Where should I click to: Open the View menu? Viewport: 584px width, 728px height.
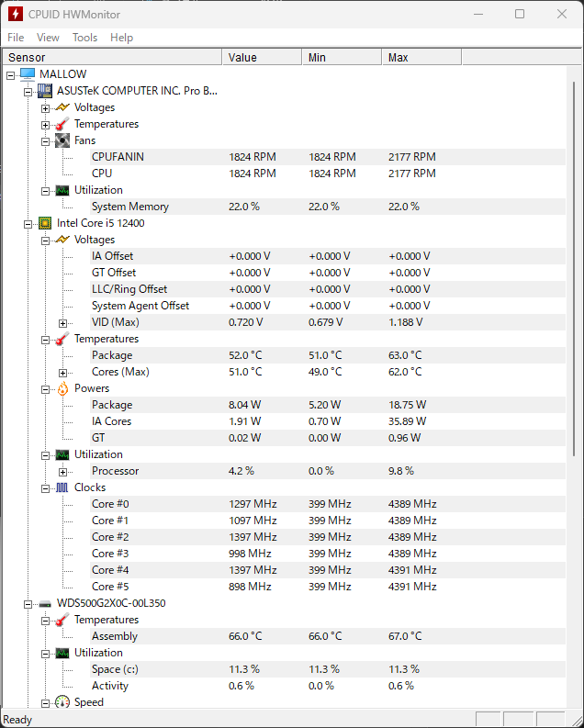[48, 38]
